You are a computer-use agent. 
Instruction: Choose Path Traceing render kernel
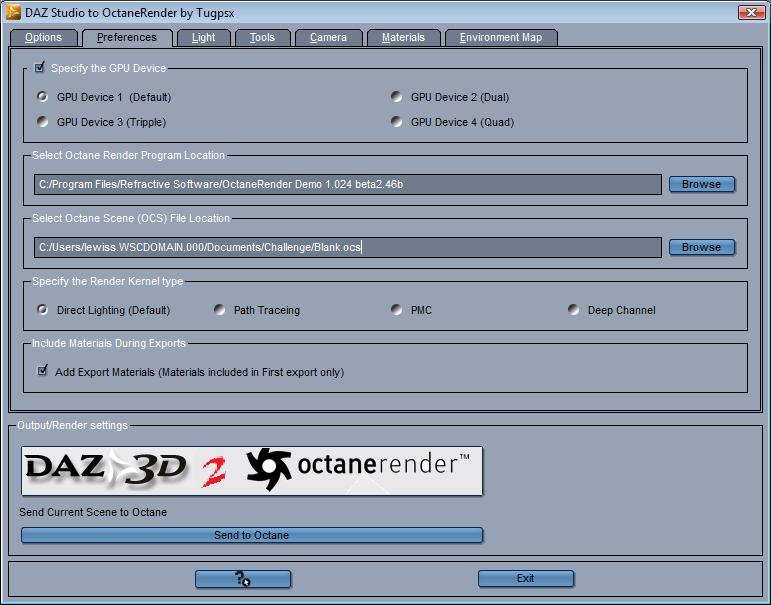coord(219,309)
